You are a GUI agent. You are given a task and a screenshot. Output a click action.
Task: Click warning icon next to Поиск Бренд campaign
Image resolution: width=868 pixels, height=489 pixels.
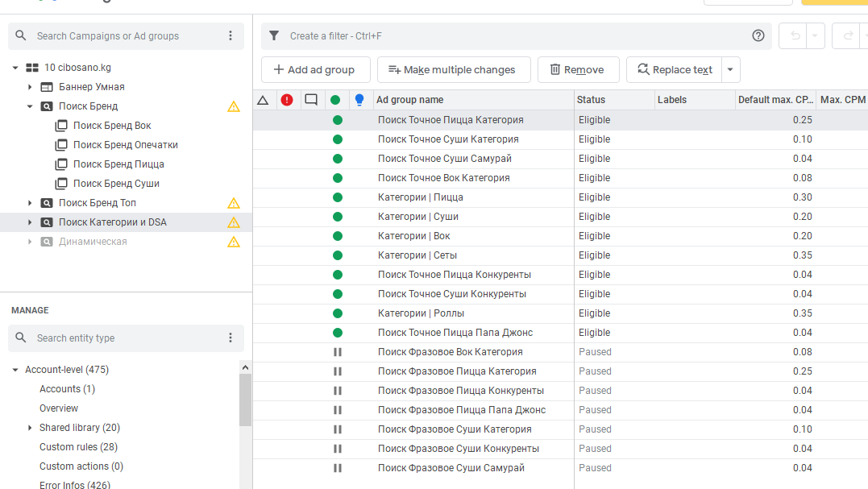pyautogui.click(x=234, y=107)
